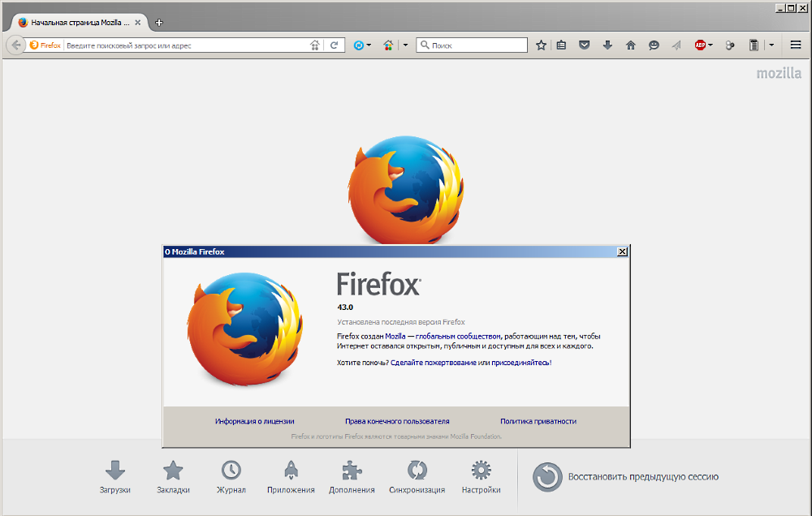Click the paper plane share icon
812x516 pixels.
(677, 45)
